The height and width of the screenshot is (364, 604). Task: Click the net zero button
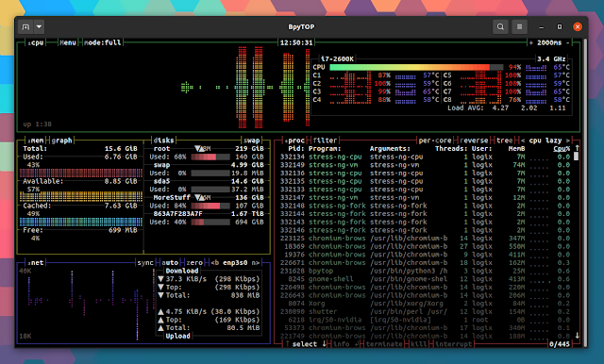tap(194, 263)
